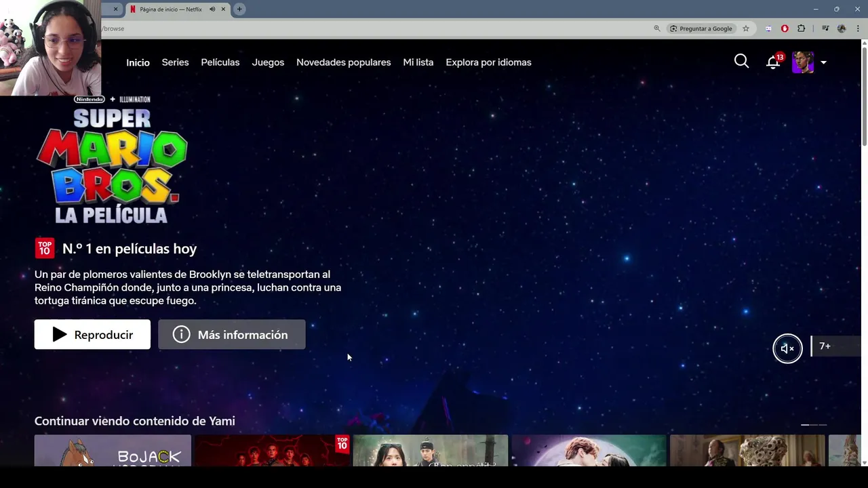Screen dimensions: 868x488
Task: Click Preguntar a Google in the address bar
Action: [701, 28]
